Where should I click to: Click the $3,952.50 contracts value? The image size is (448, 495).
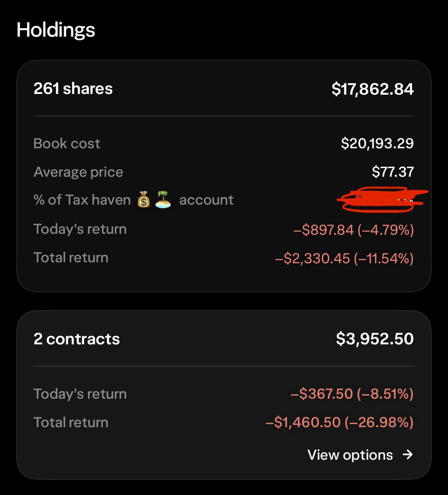375,339
